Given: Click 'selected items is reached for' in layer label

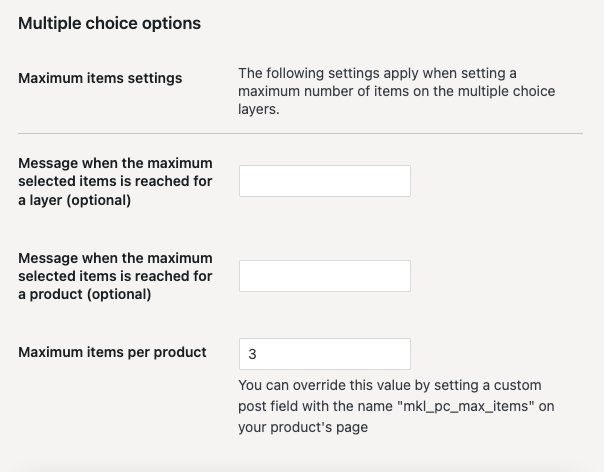Looking at the screenshot, I should (x=115, y=181).
